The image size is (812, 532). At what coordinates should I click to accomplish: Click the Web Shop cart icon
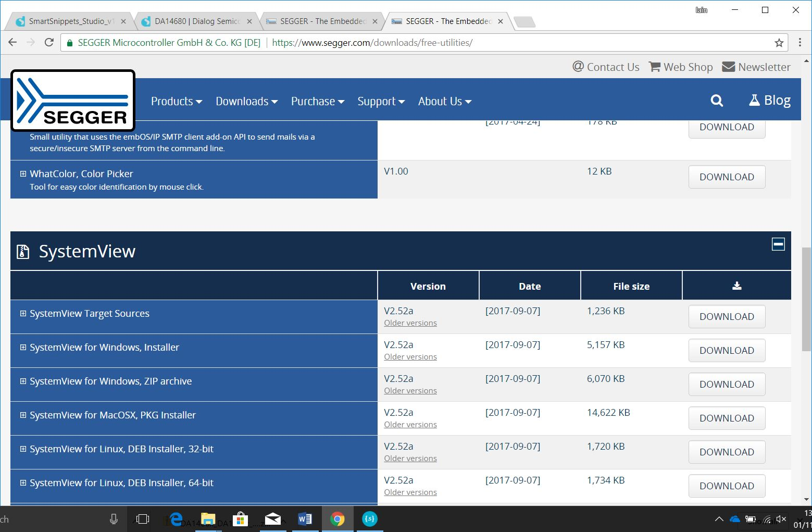pos(654,67)
